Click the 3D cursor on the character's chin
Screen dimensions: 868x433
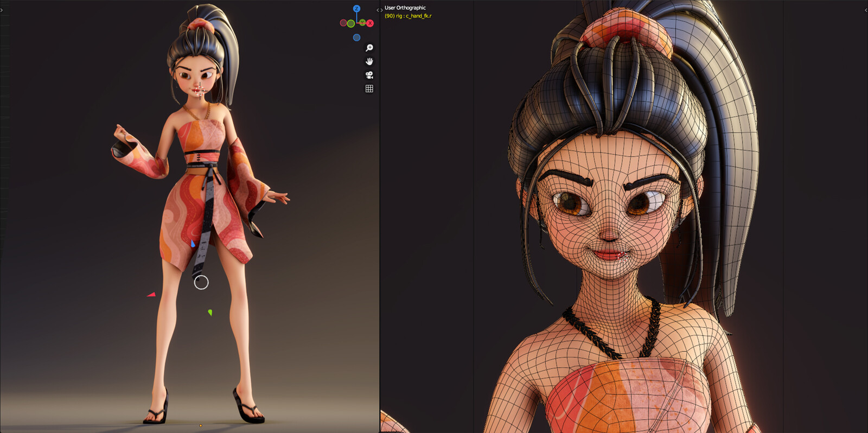200,90
